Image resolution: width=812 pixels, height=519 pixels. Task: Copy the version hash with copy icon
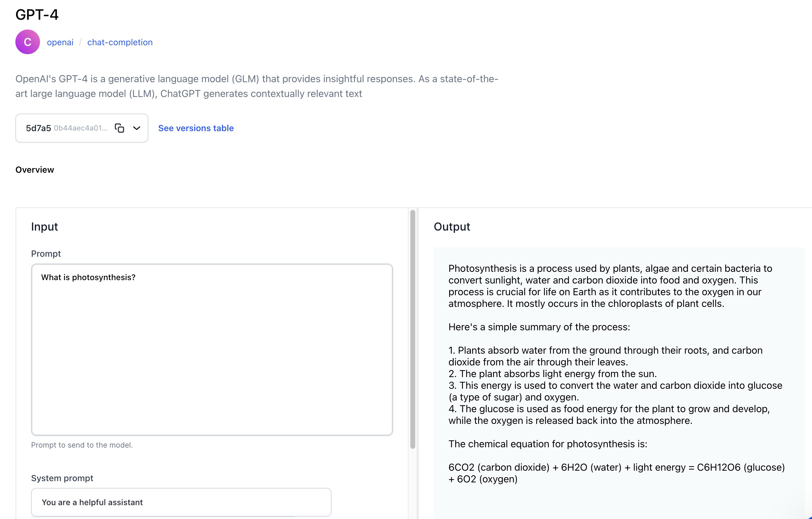pos(119,128)
